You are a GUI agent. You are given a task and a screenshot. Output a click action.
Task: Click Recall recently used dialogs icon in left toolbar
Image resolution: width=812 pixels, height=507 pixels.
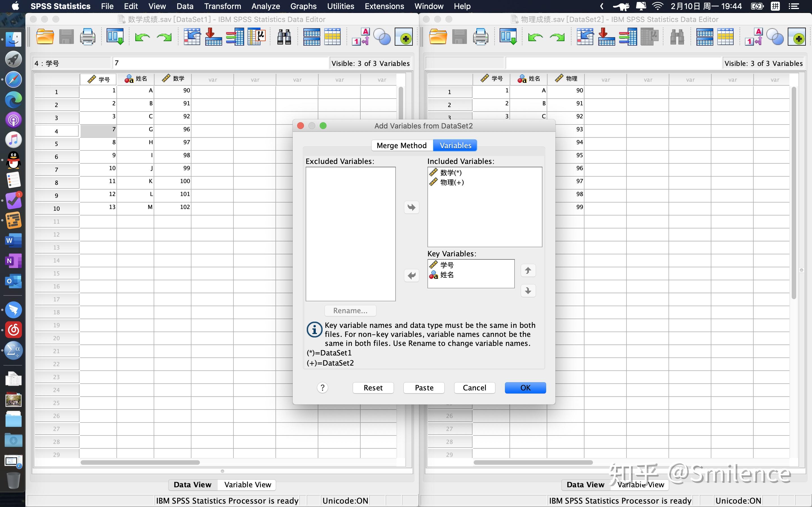point(115,37)
